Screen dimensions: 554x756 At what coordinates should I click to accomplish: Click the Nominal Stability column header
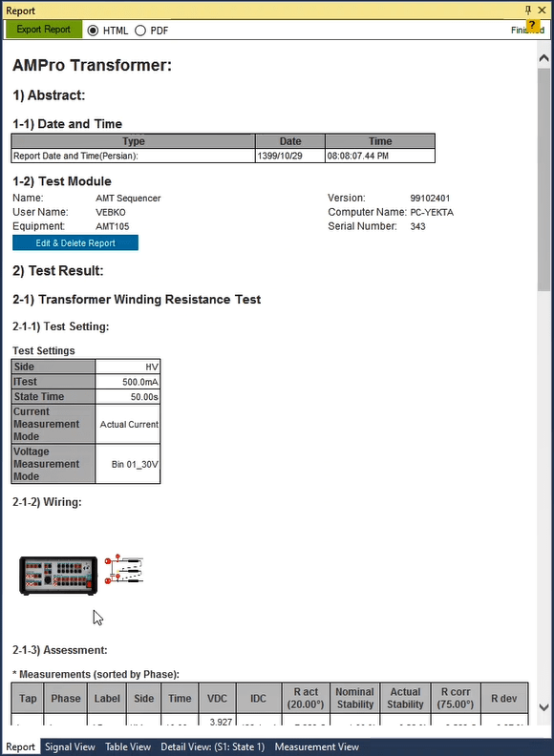click(x=355, y=698)
